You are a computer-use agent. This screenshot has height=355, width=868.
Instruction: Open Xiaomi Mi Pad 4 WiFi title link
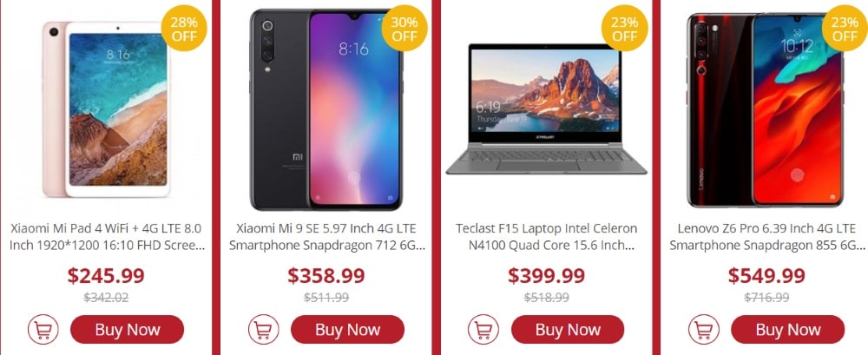tap(107, 236)
